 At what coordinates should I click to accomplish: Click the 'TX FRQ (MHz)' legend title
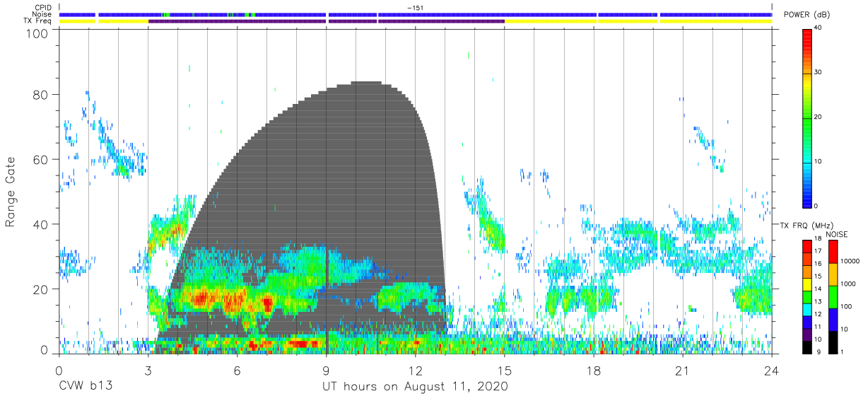pyautogui.click(x=807, y=225)
